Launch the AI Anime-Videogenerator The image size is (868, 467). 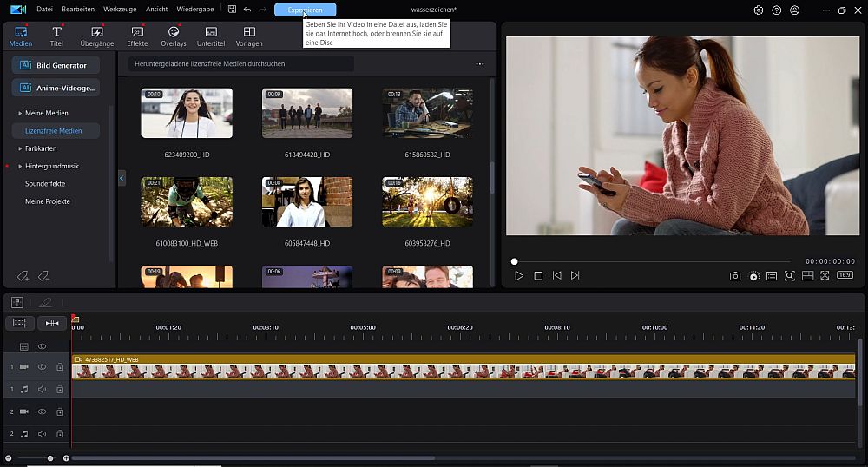pos(56,88)
